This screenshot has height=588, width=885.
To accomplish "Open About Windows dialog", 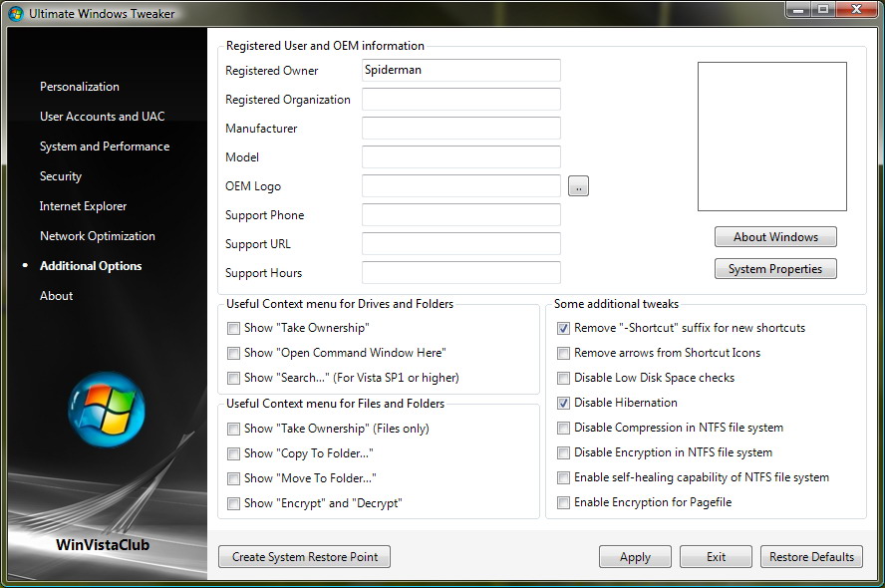I will 775,237.
